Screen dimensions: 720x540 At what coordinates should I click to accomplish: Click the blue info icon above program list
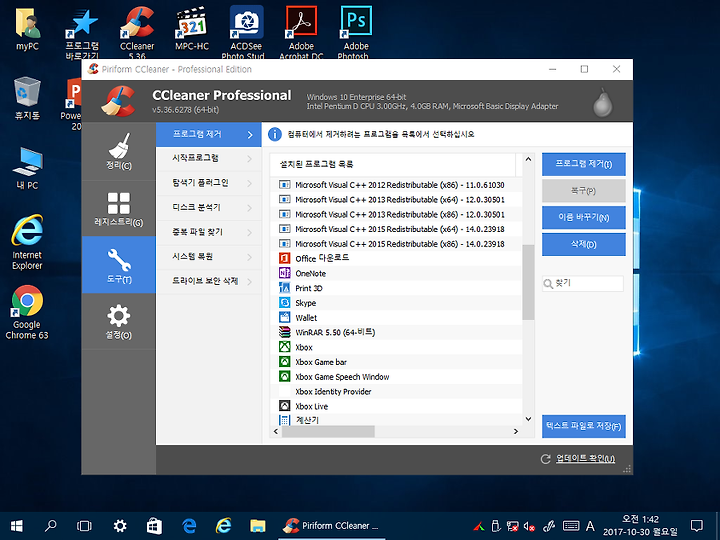(x=275, y=135)
